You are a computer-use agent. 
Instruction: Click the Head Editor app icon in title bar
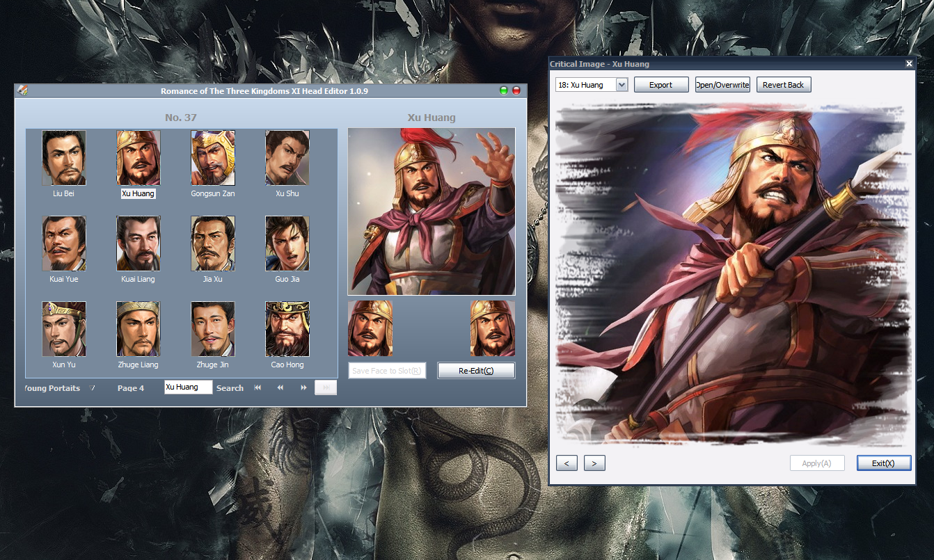pos(22,90)
